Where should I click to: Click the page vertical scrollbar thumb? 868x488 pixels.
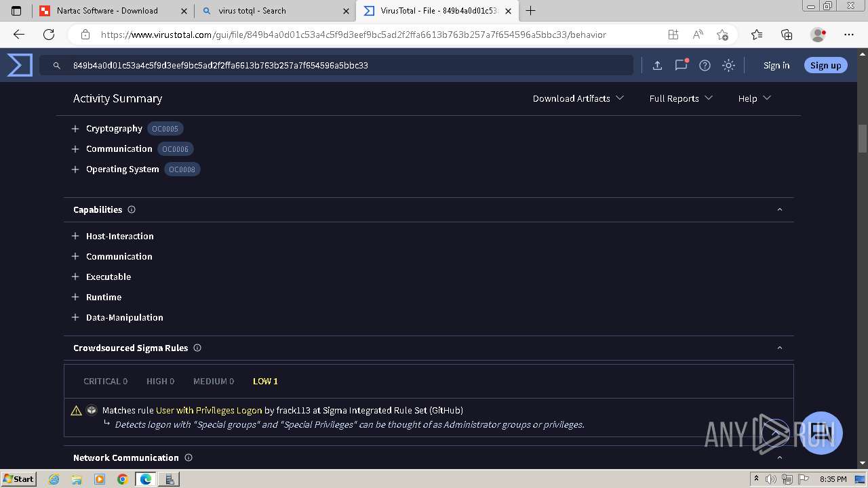point(863,138)
